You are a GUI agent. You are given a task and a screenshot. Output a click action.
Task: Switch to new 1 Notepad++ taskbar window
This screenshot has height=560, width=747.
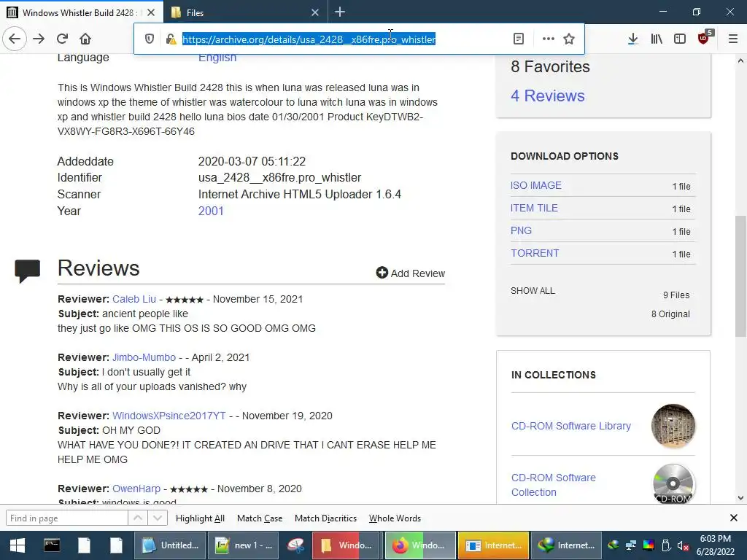pyautogui.click(x=243, y=545)
